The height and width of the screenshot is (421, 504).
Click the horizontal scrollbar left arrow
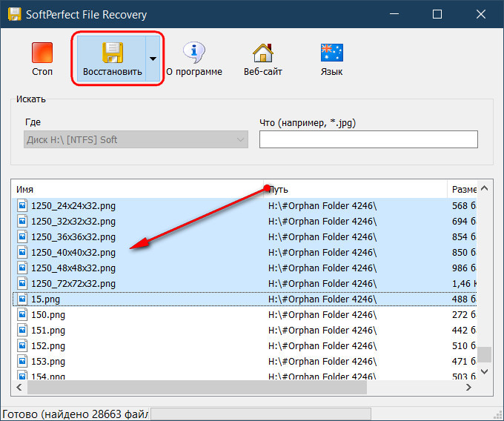tap(19, 387)
